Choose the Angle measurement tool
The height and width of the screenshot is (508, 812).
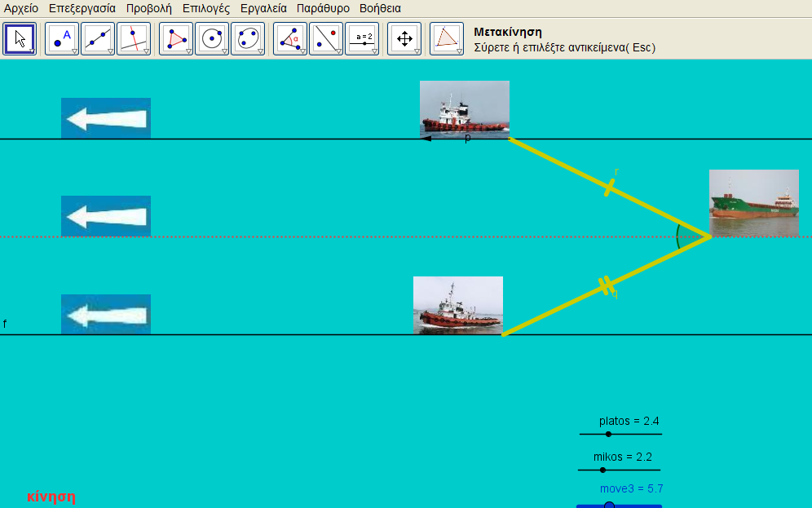click(290, 38)
